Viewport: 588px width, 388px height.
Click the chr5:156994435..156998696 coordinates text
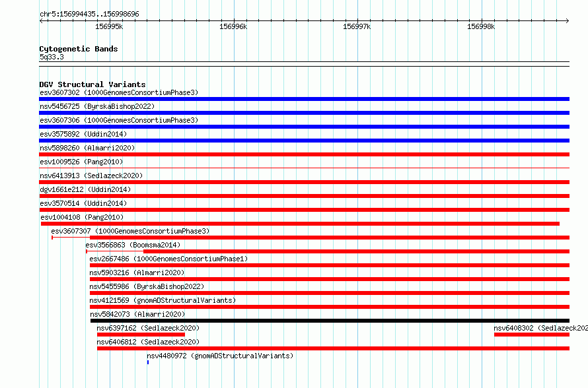click(89, 14)
